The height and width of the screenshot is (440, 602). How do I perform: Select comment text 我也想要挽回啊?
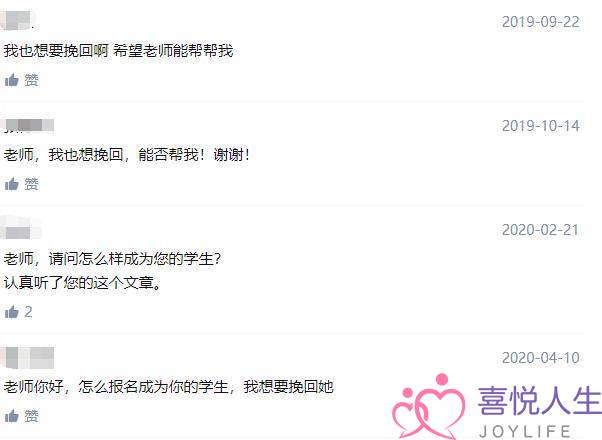coord(56,51)
